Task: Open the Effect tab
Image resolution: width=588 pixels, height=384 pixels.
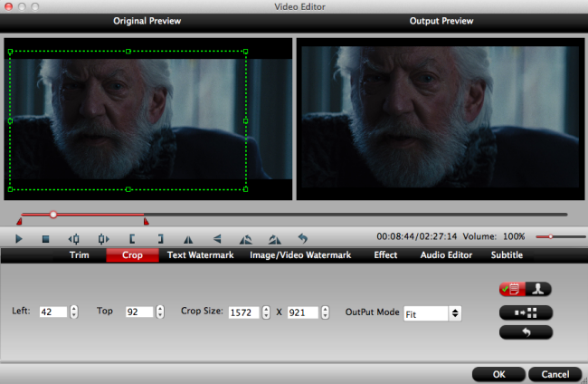Action: coord(385,255)
